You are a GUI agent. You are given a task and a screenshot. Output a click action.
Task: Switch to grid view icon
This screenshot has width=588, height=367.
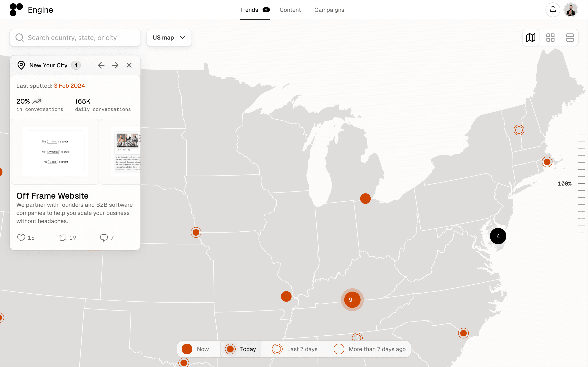pos(550,38)
